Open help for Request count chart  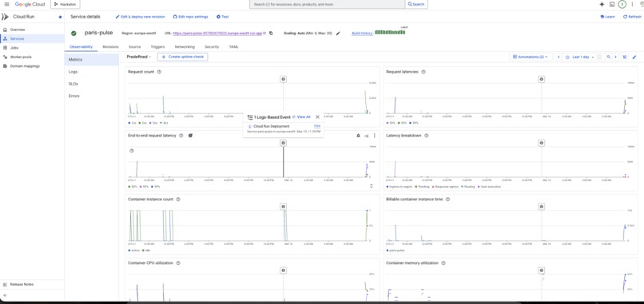tap(159, 72)
